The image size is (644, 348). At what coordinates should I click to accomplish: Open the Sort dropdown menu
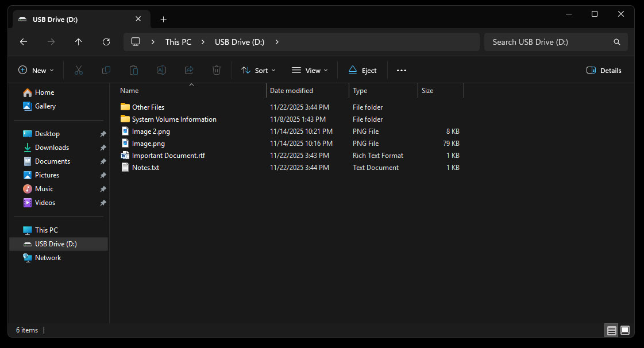tap(258, 70)
